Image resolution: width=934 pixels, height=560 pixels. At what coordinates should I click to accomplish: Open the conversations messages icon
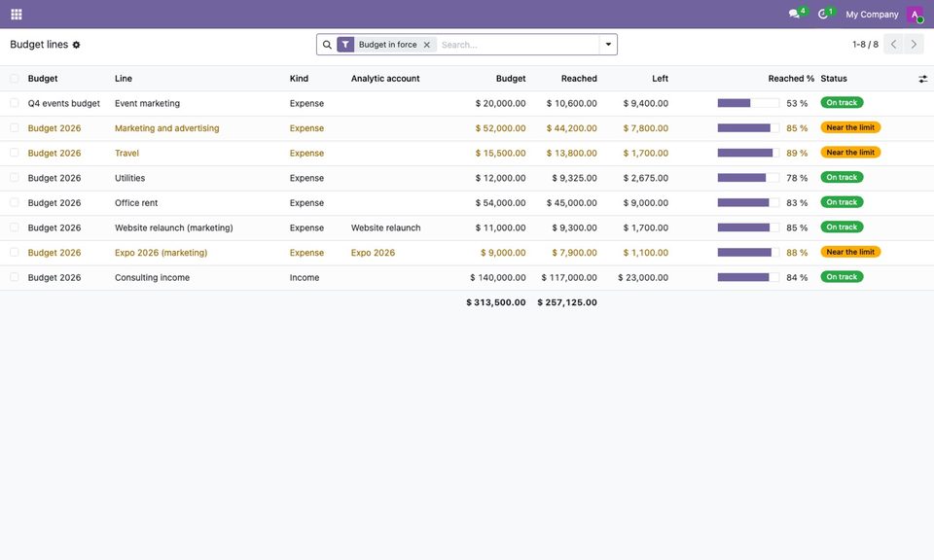tap(794, 14)
